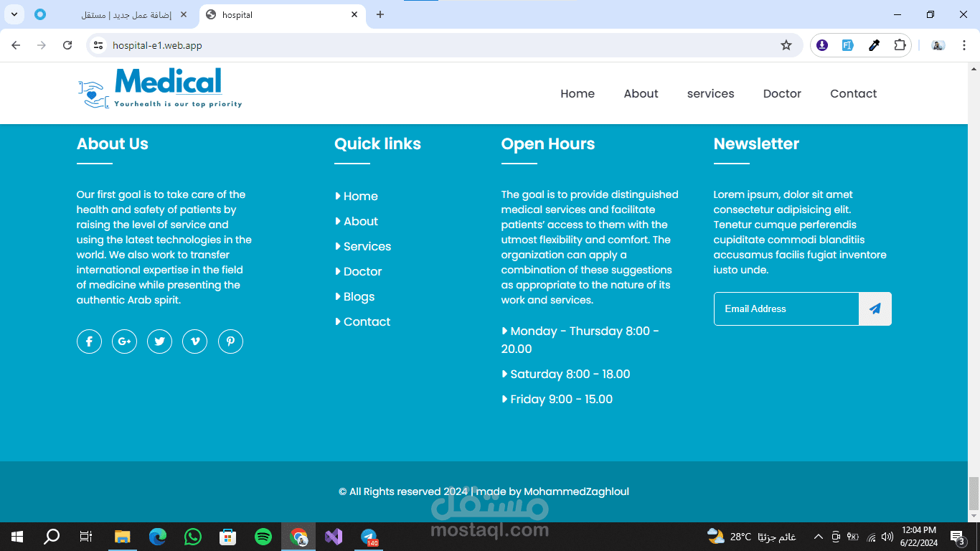Go forward with the browser forward arrow

[x=42, y=45]
